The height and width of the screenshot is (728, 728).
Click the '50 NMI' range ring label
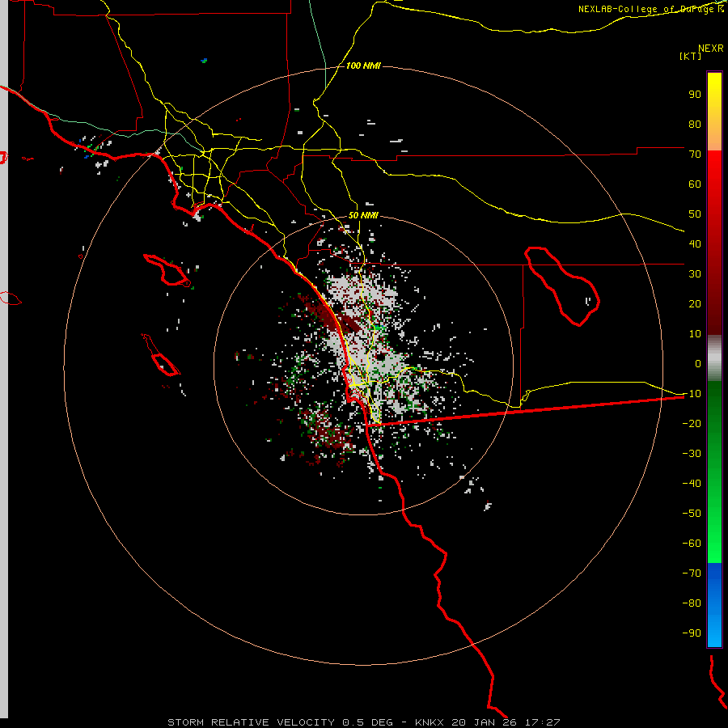[x=363, y=215]
